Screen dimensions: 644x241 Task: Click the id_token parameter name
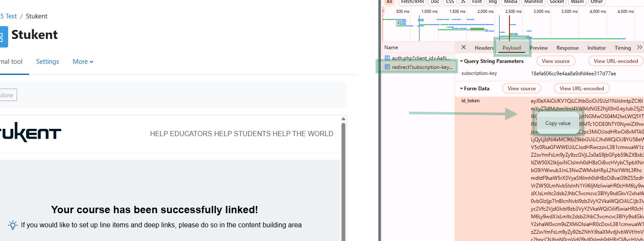click(470, 101)
